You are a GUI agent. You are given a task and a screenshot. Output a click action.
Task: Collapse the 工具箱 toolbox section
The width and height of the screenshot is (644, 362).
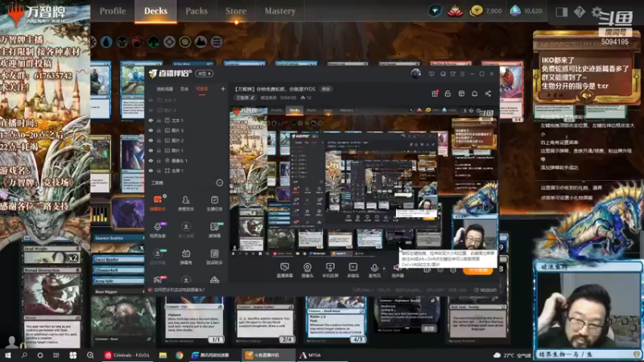tap(220, 183)
